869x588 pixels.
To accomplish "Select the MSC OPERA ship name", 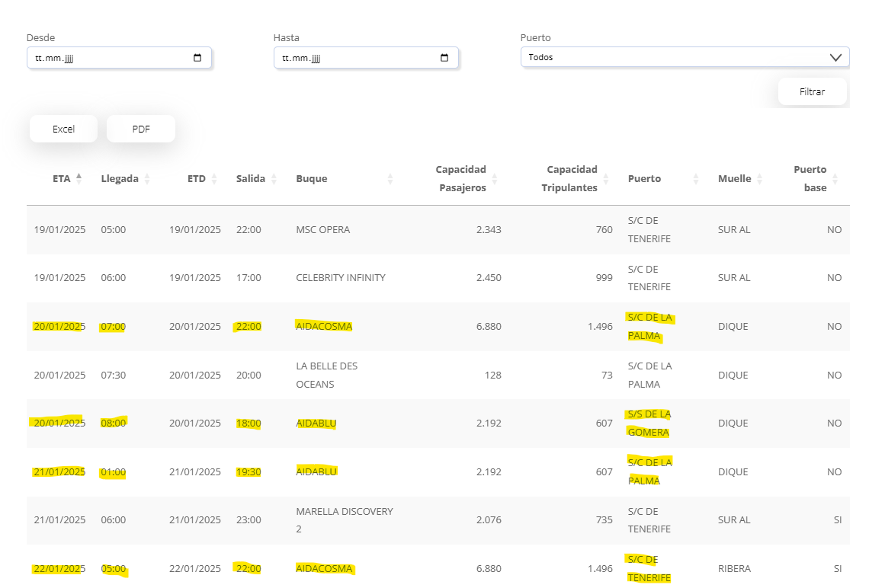I will 323,230.
